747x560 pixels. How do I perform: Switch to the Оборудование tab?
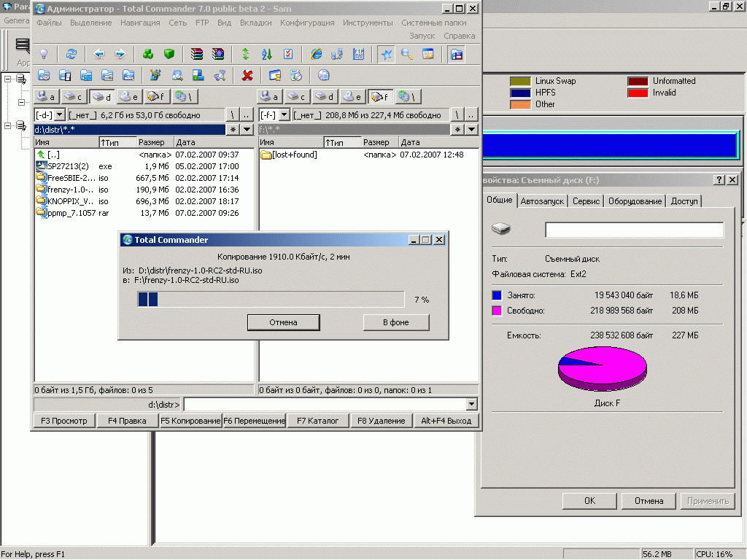(x=635, y=201)
